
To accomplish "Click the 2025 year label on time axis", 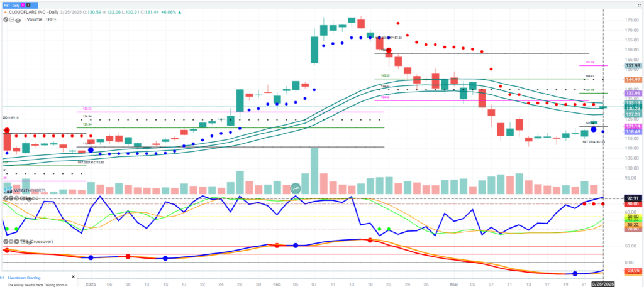I will 89,284.
